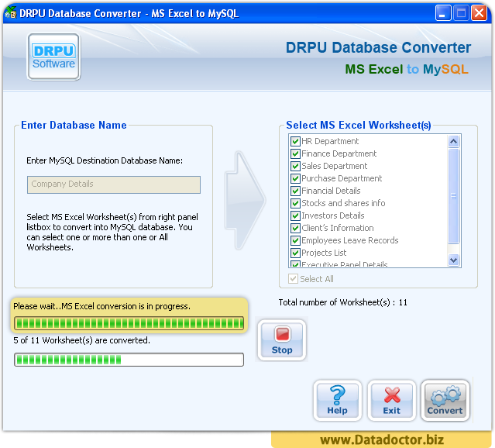Uncheck the HR Department worksheet
The image size is (495, 448).
click(295, 141)
